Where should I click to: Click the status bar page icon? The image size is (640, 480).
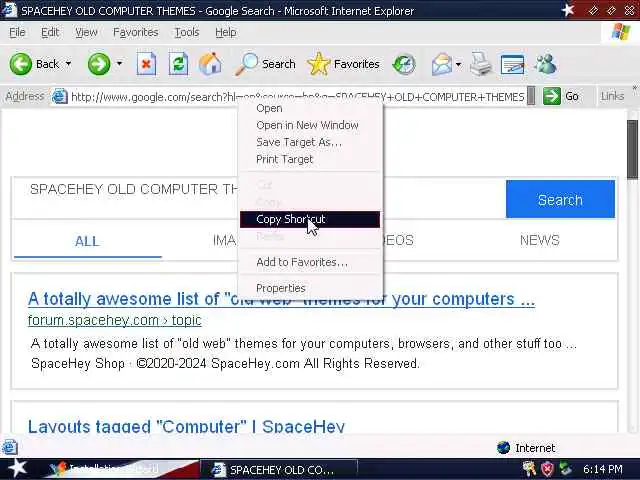10,447
